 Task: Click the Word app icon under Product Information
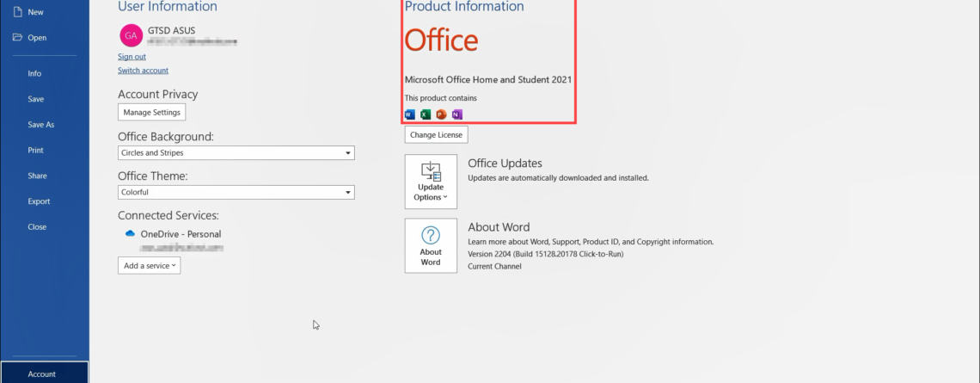pyautogui.click(x=409, y=114)
